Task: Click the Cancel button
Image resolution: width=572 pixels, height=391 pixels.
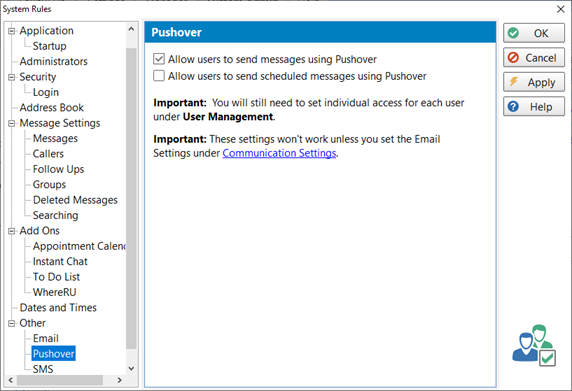Action: [x=534, y=58]
